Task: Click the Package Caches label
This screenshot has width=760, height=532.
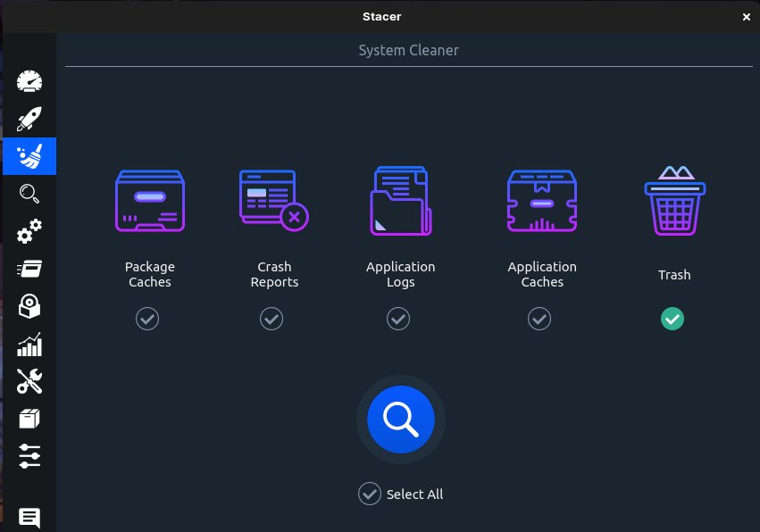Action: 150,274
